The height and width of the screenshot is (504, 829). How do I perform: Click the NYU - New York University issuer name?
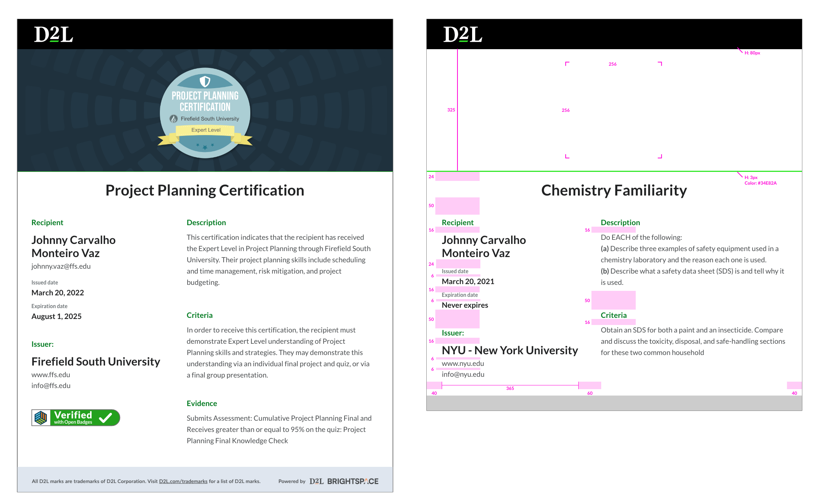tap(510, 350)
